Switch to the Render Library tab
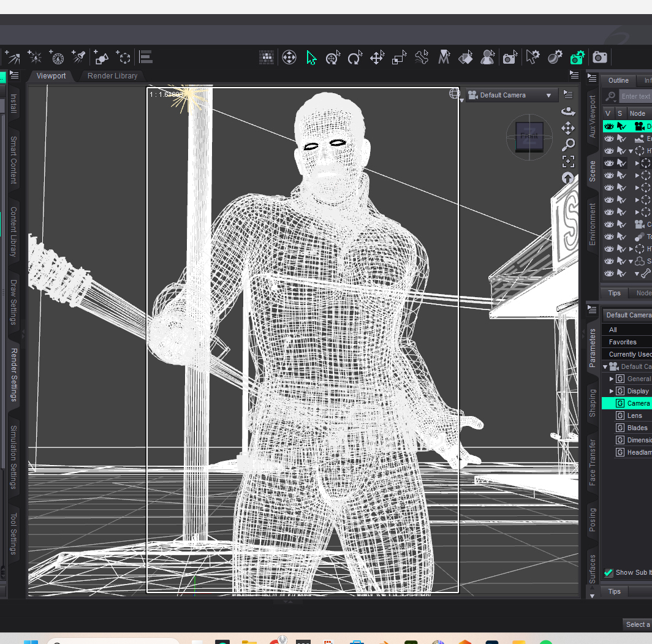 (112, 75)
